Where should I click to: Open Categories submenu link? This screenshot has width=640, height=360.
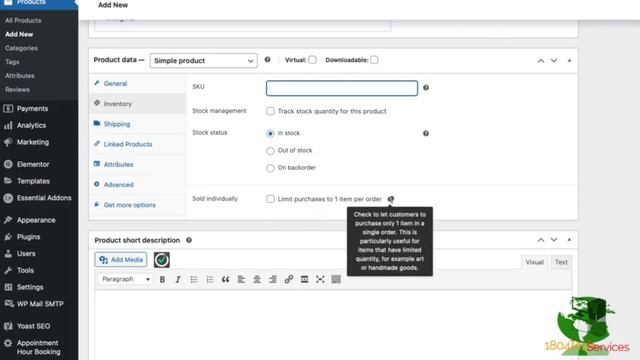pyautogui.click(x=21, y=48)
